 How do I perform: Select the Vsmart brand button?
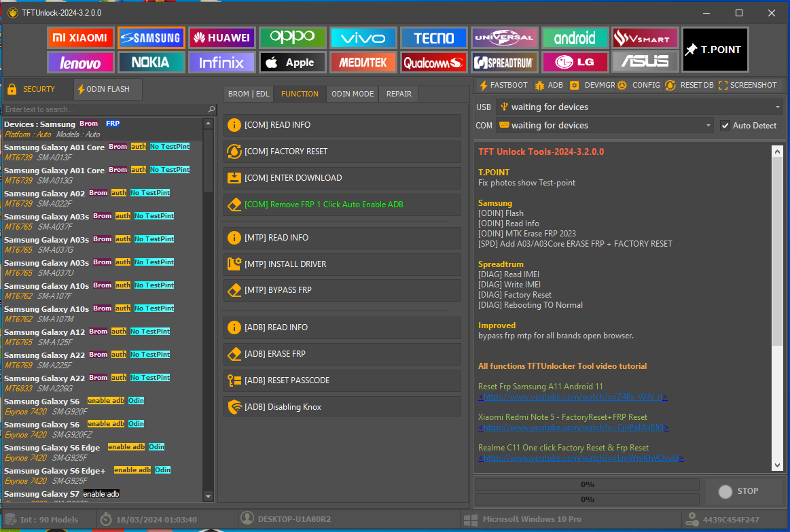pos(645,38)
